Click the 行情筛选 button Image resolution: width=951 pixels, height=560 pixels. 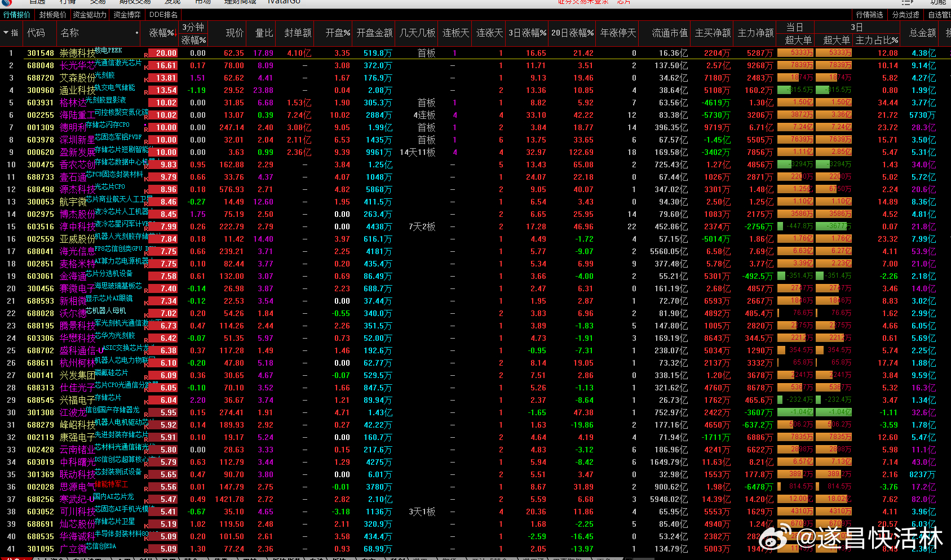click(870, 15)
